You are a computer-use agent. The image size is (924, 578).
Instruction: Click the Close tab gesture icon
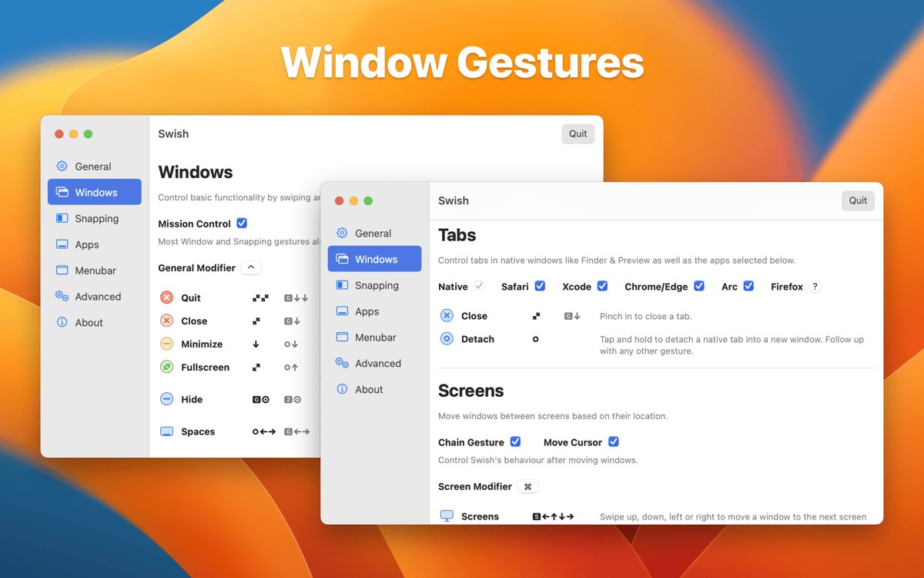pyautogui.click(x=447, y=316)
